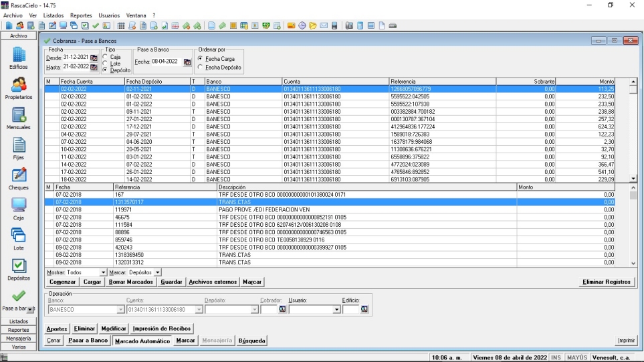Click the Imprimir button

(626, 340)
